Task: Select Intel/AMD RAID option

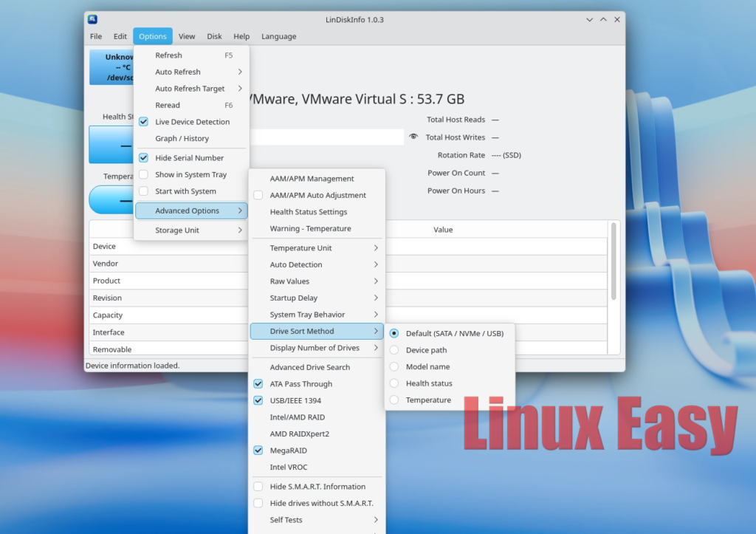Action: point(317,417)
